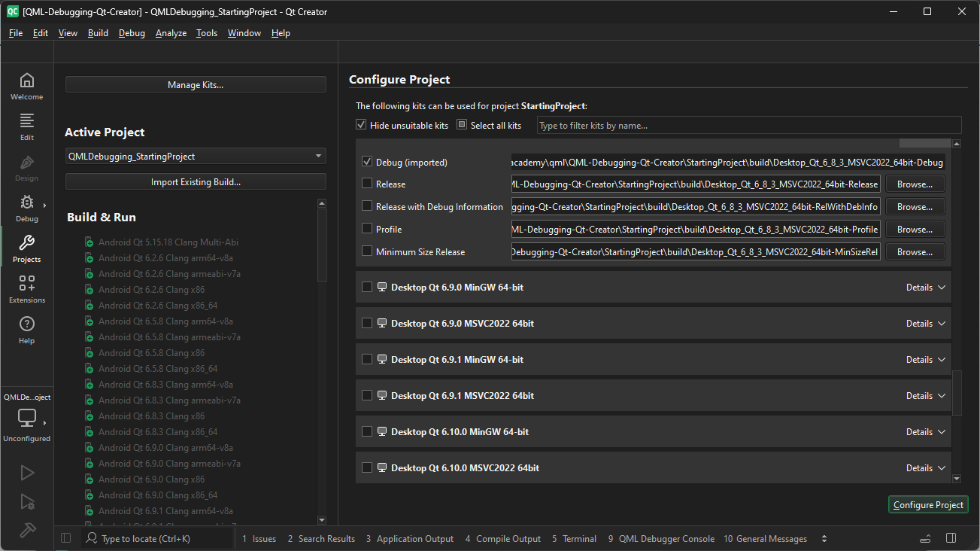Toggle Select all kits checkbox

click(x=462, y=125)
